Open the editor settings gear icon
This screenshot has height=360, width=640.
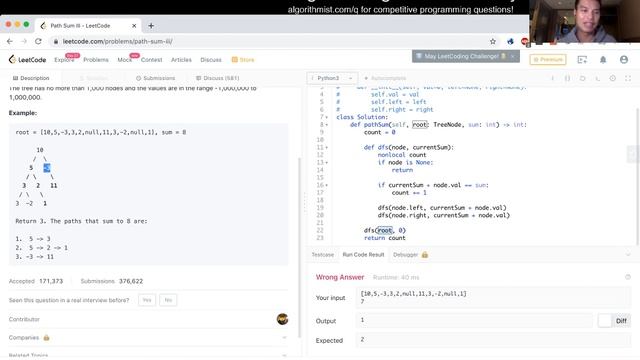point(613,78)
